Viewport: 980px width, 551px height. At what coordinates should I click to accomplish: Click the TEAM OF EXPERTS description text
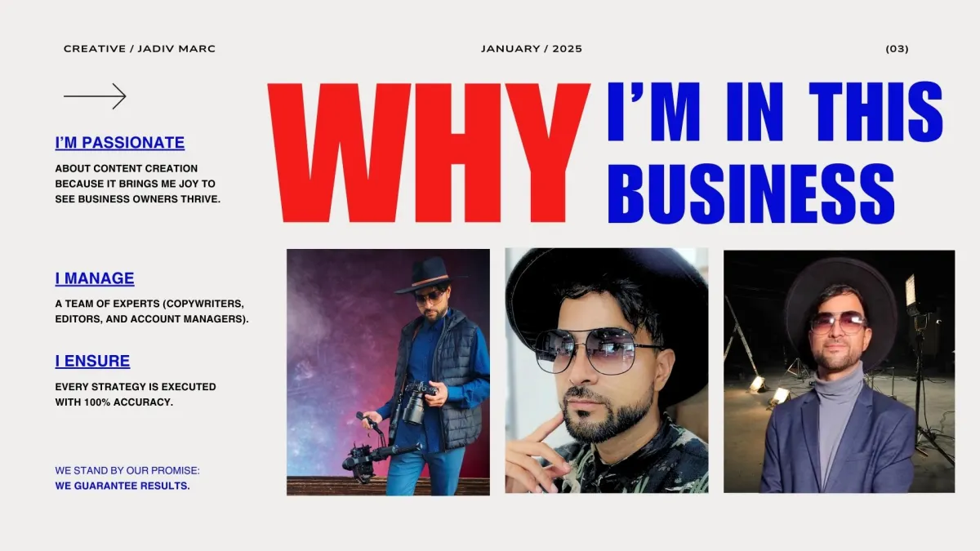152,311
